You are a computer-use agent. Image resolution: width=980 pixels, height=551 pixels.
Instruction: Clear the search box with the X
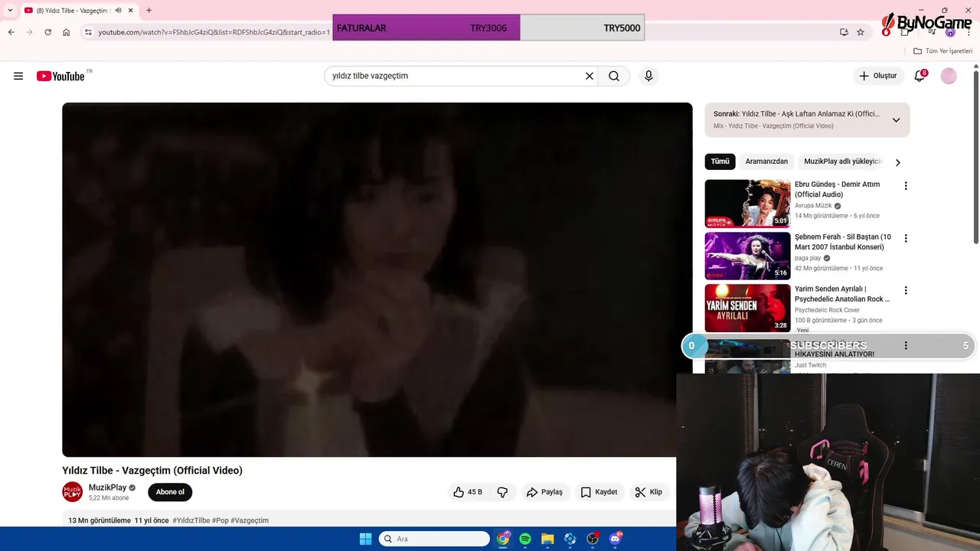click(x=590, y=76)
